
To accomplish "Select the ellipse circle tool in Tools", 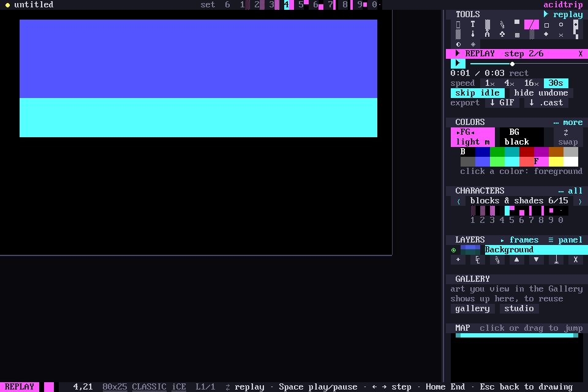I will click(x=561, y=24).
